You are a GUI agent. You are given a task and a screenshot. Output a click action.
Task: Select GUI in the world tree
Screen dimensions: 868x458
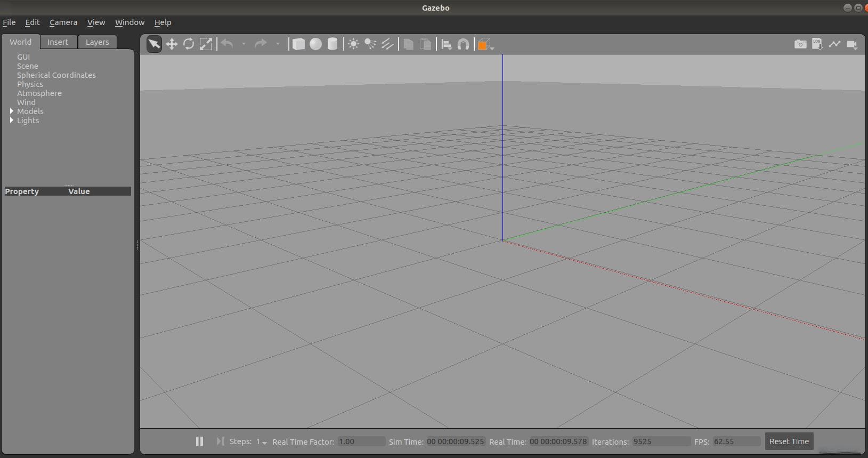click(x=23, y=57)
